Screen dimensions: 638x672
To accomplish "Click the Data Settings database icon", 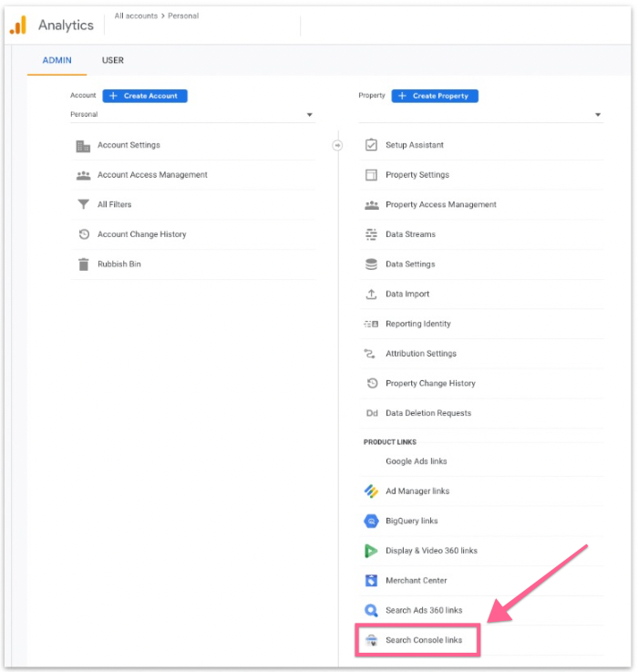I will click(x=371, y=264).
